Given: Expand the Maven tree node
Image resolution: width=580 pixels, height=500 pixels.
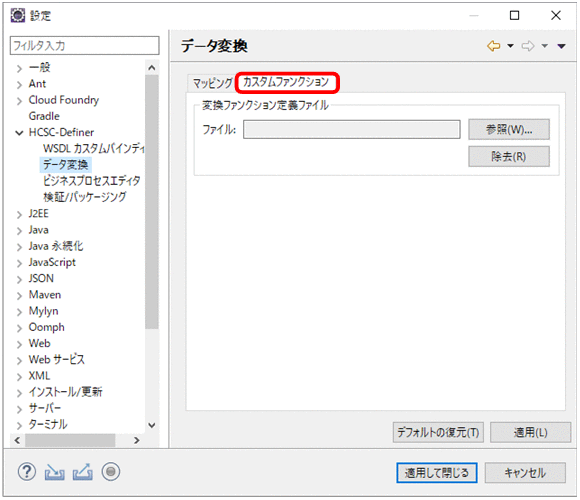Looking at the screenshot, I should (19, 295).
